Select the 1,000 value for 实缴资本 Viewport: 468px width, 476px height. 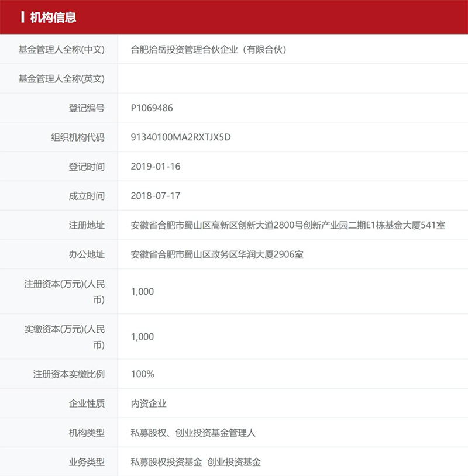pyautogui.click(x=142, y=337)
